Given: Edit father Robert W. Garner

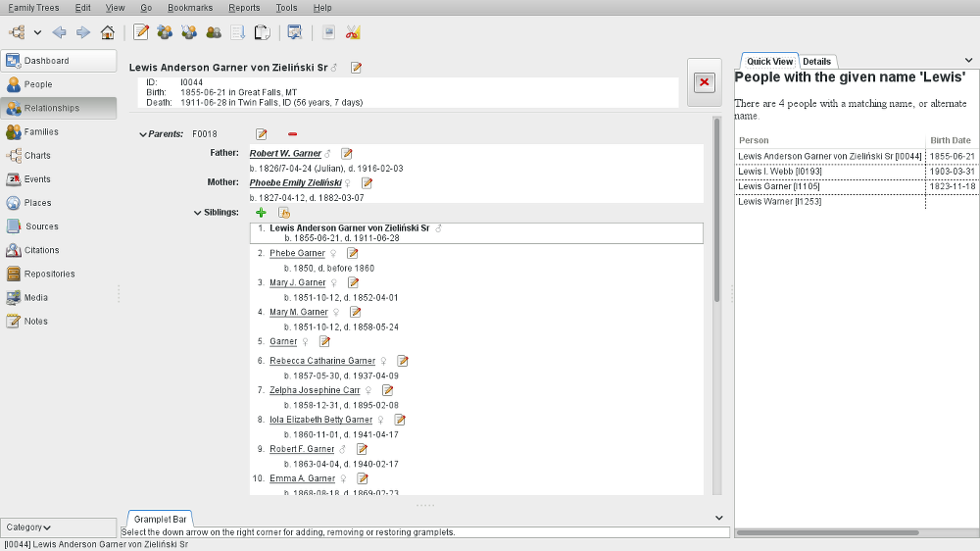Looking at the screenshot, I should coord(347,154).
